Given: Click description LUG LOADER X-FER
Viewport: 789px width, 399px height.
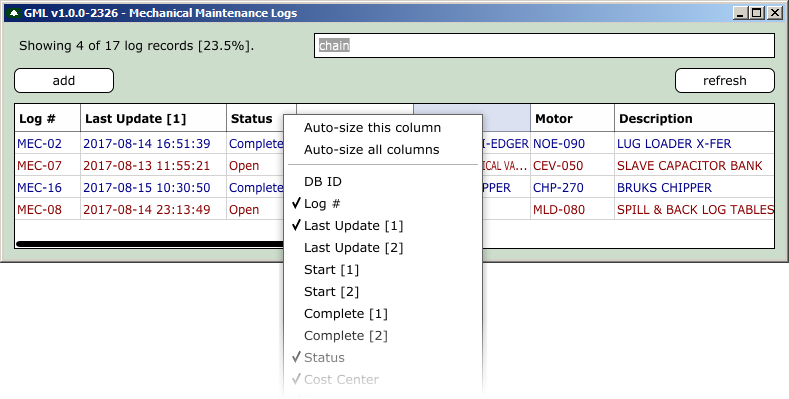Looking at the screenshot, I should (674, 144).
